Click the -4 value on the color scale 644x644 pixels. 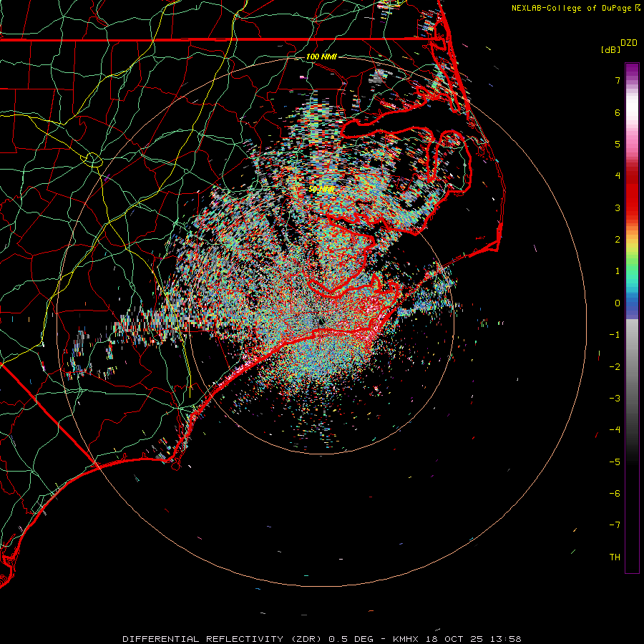615,430
